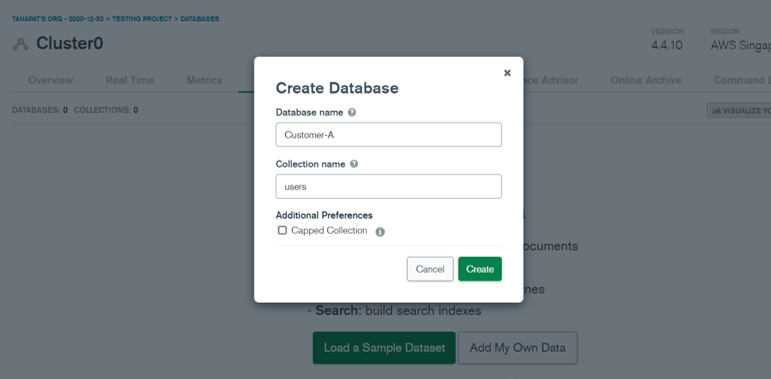
Task: Close the Create Database dialog with X
Action: [507, 73]
